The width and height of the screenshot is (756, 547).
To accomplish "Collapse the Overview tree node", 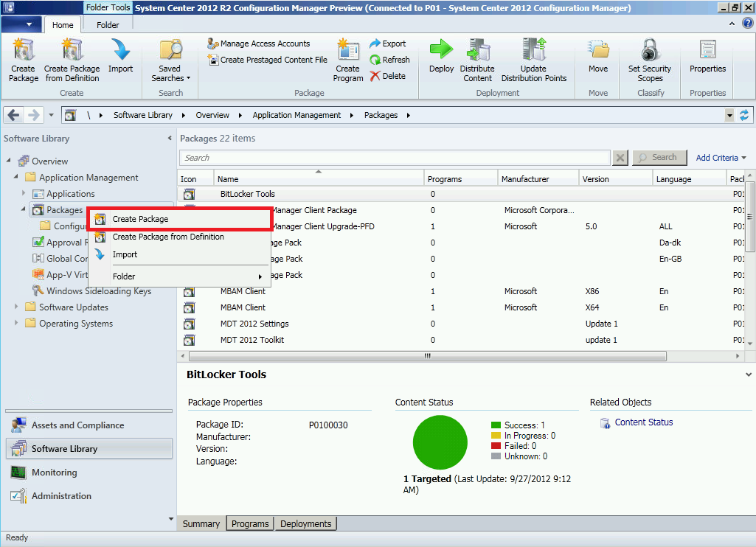I will click(9, 160).
